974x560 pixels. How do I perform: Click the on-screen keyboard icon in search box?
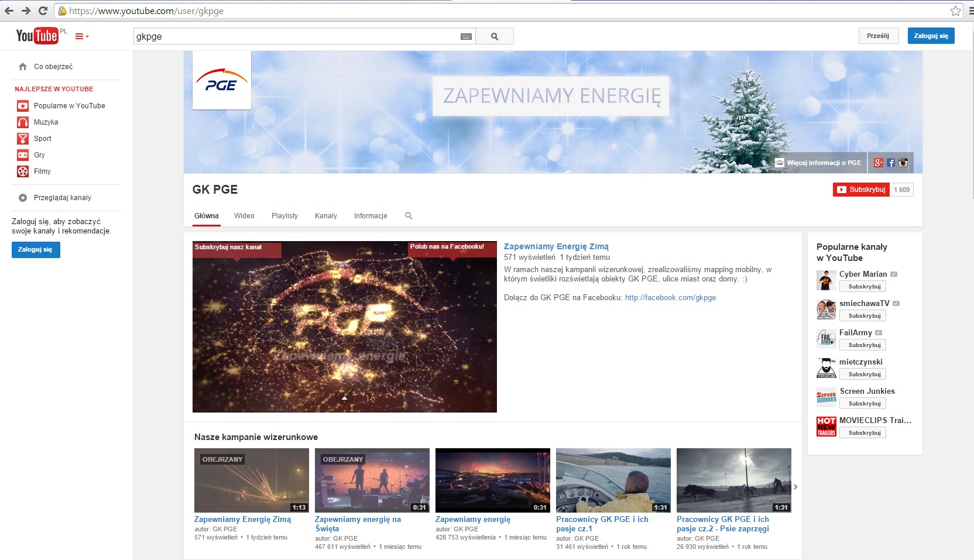coord(466,36)
